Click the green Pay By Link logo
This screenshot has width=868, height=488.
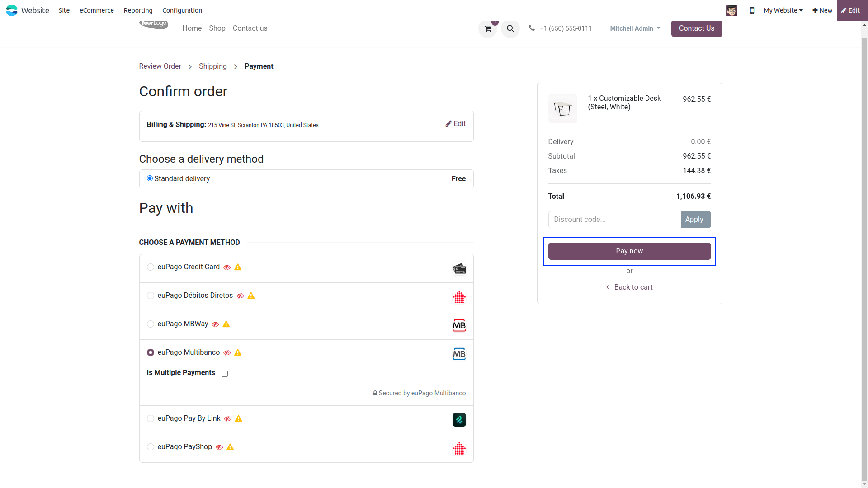(459, 420)
